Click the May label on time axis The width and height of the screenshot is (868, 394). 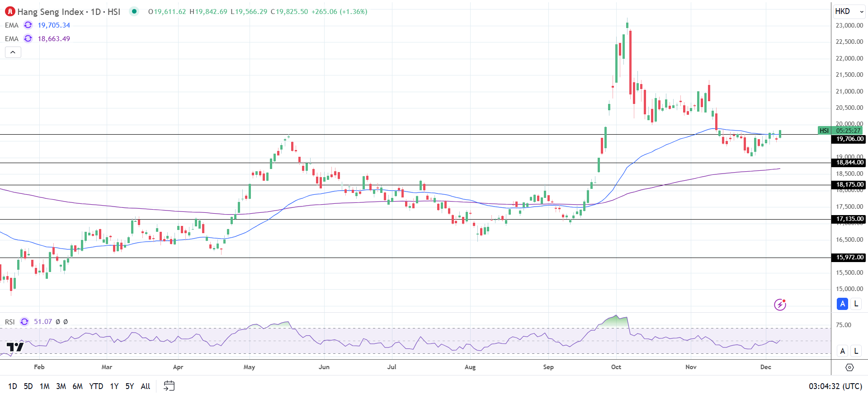tap(249, 367)
